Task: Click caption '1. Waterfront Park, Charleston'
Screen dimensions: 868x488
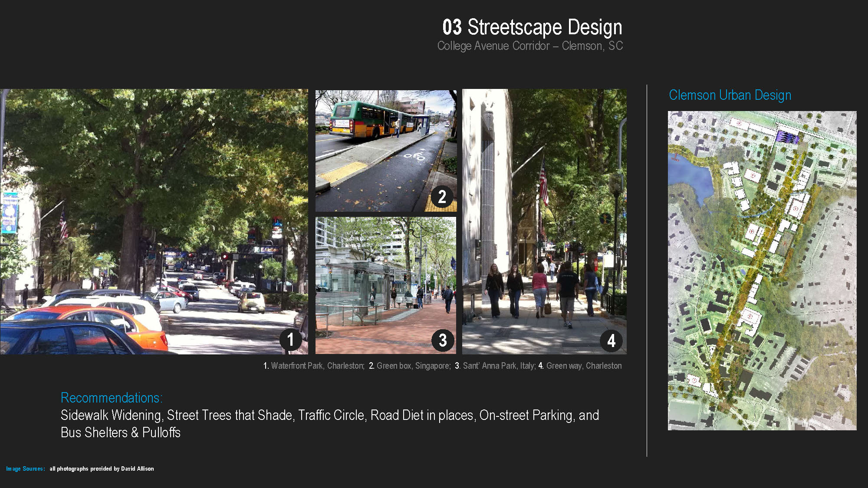Action: coord(314,366)
